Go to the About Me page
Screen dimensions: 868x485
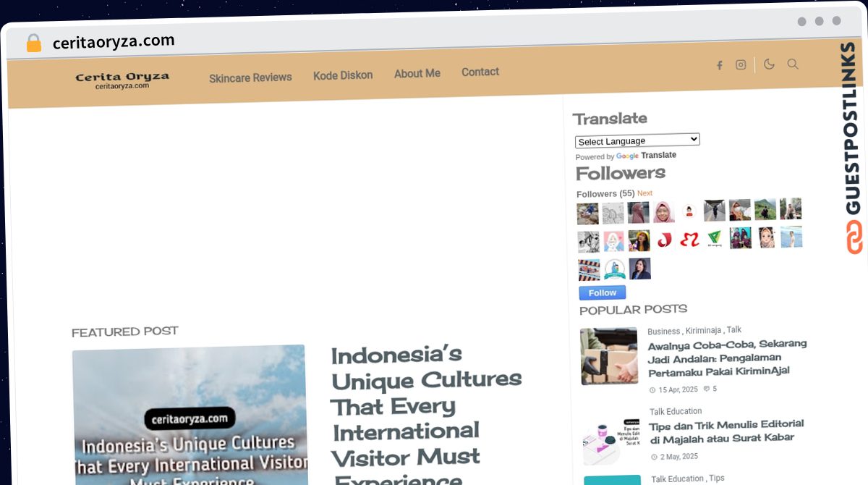coord(417,74)
